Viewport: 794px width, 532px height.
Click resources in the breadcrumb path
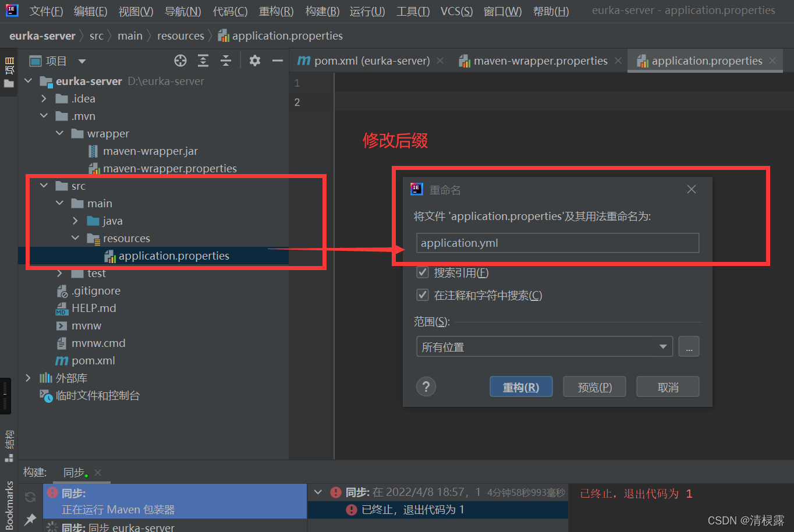180,36
